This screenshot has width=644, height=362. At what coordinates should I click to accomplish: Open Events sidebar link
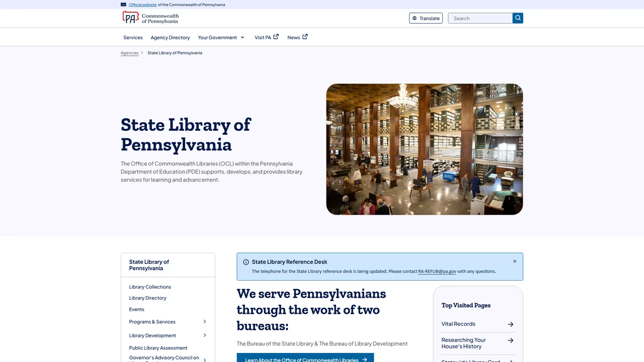click(136, 310)
